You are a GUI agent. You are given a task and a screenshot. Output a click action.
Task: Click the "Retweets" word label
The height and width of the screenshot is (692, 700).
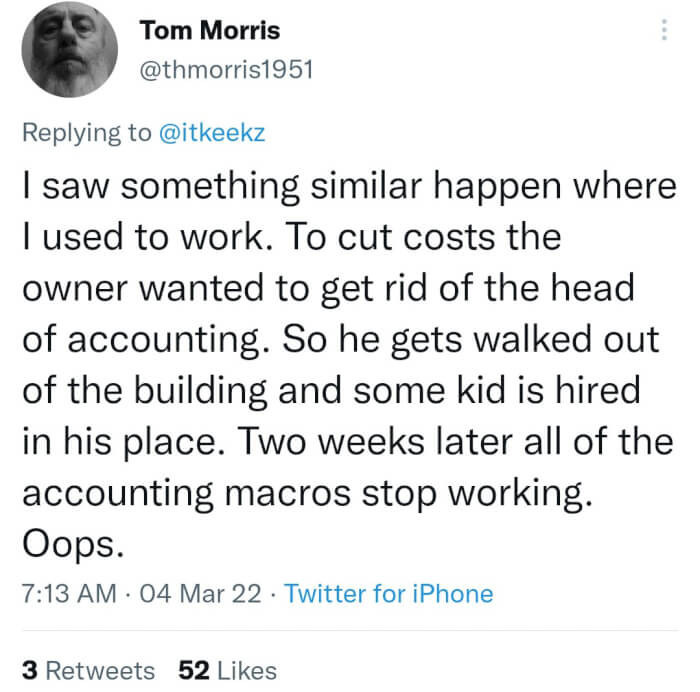tap(101, 669)
